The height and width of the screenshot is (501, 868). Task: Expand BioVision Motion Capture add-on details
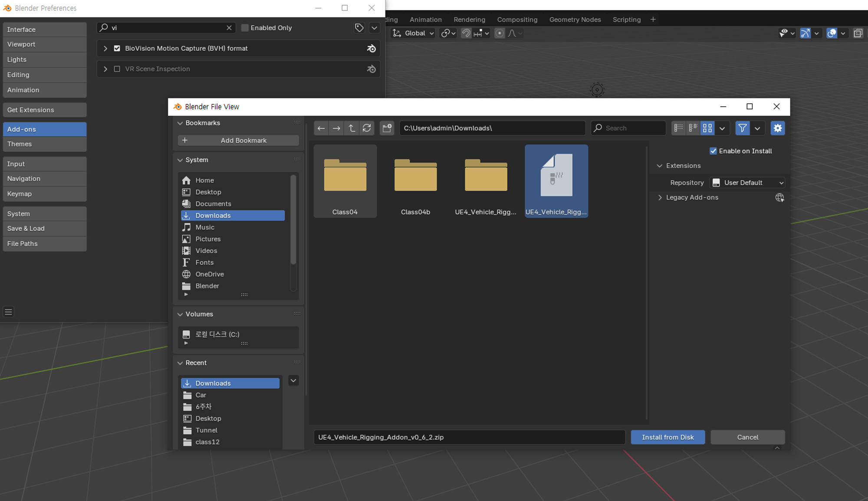(105, 49)
